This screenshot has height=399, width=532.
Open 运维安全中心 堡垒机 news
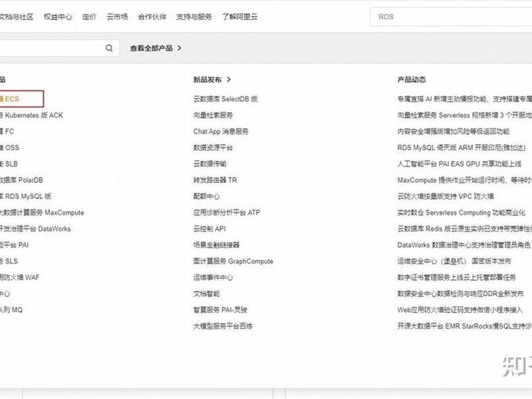coord(454,261)
